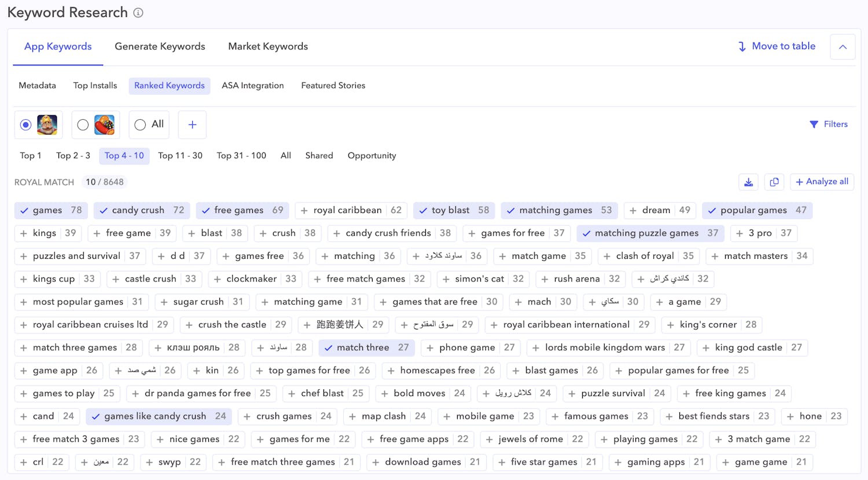Click the plus icon to add another app
The width and height of the screenshot is (868, 480).
pyautogui.click(x=192, y=124)
